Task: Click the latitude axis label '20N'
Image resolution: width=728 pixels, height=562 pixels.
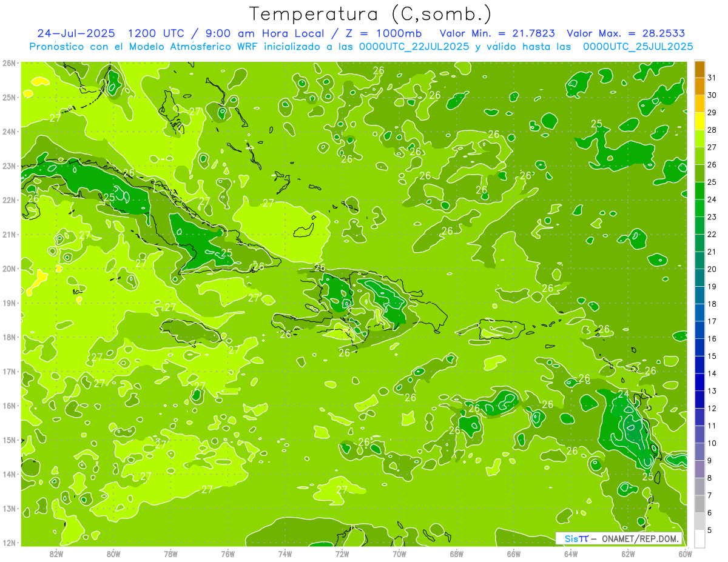Action: click(x=9, y=269)
